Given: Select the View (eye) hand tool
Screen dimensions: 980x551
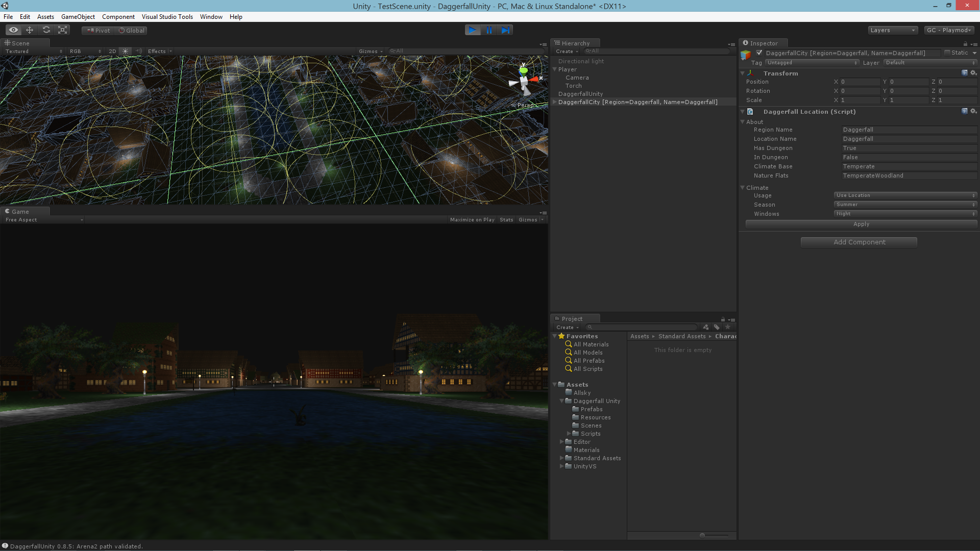Looking at the screenshot, I should click(x=13, y=30).
